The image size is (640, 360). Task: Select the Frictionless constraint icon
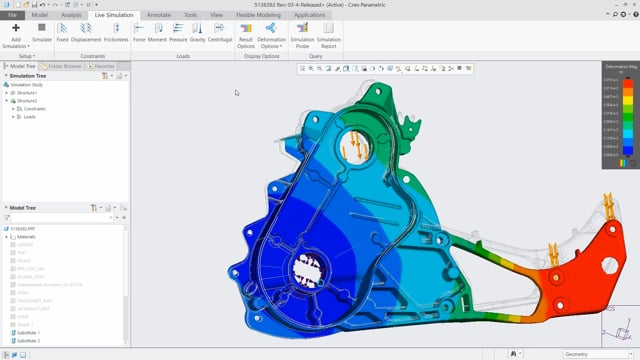(116, 28)
